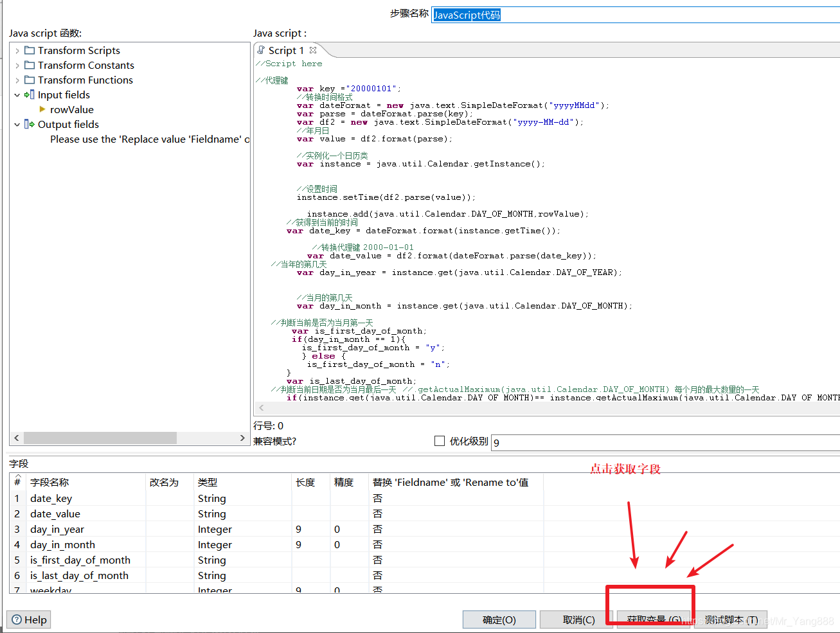Click the Transform Constants folder icon
The height and width of the screenshot is (633, 840).
pyautogui.click(x=30, y=65)
